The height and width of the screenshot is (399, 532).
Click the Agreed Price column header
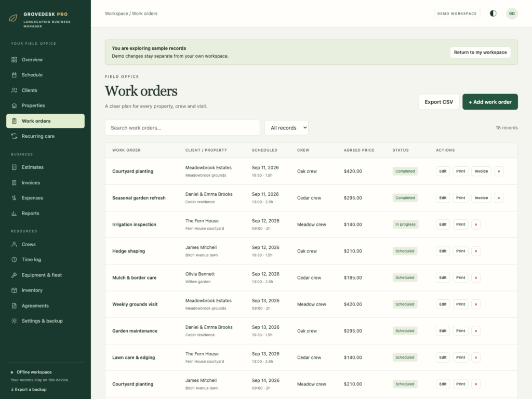359,150
